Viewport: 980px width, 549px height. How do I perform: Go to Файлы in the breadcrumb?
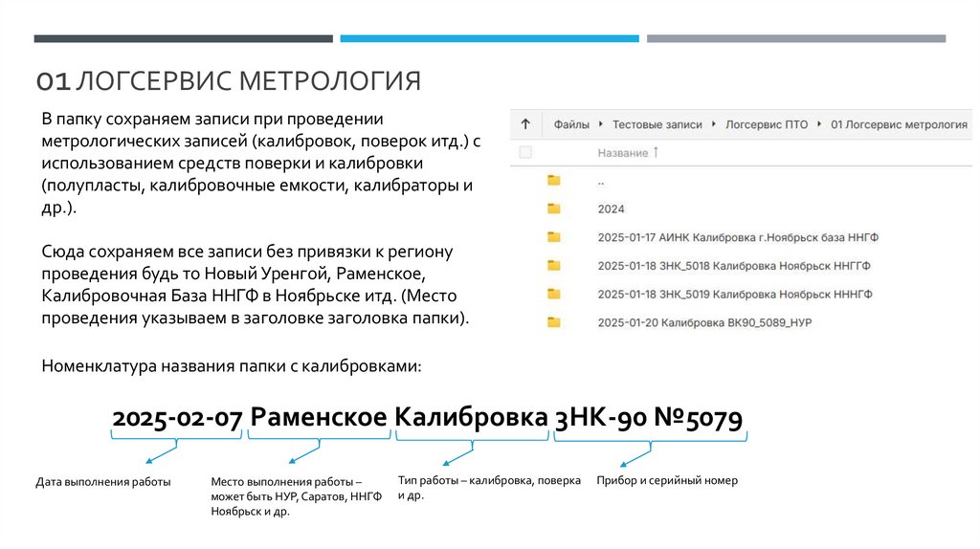pyautogui.click(x=571, y=124)
